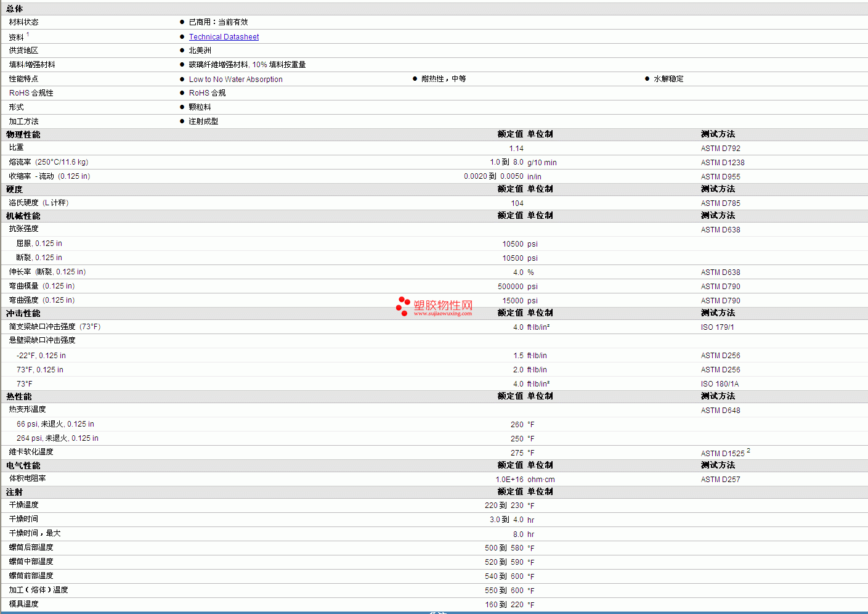Screen dimensions: 868x614
Task: Click the "模具温度" row label
Action: click(23, 604)
